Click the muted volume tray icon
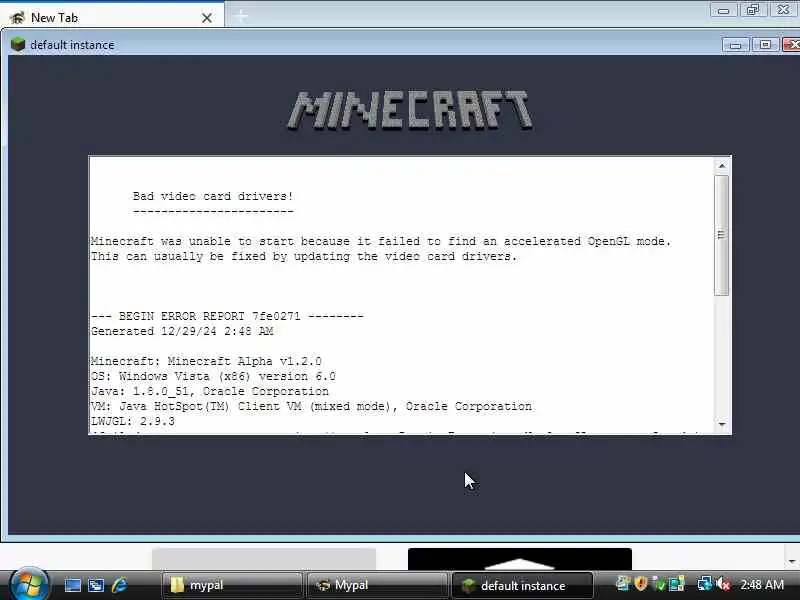The height and width of the screenshot is (600, 800). tap(723, 584)
